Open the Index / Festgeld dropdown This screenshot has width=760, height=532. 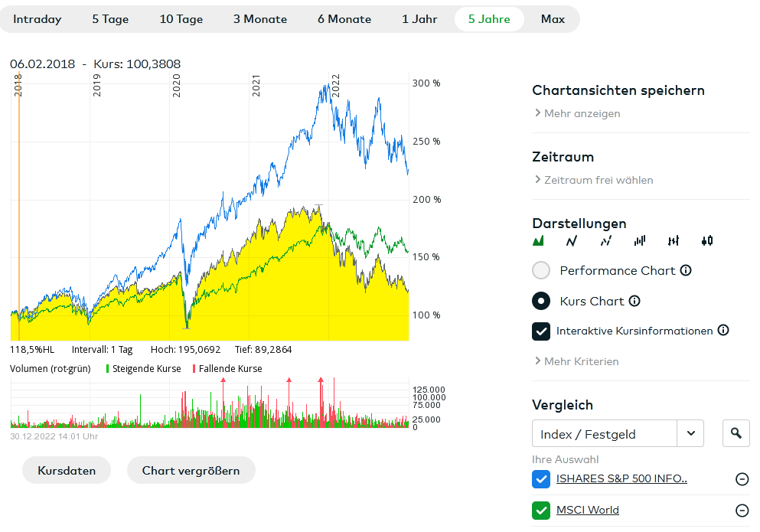tap(690, 434)
